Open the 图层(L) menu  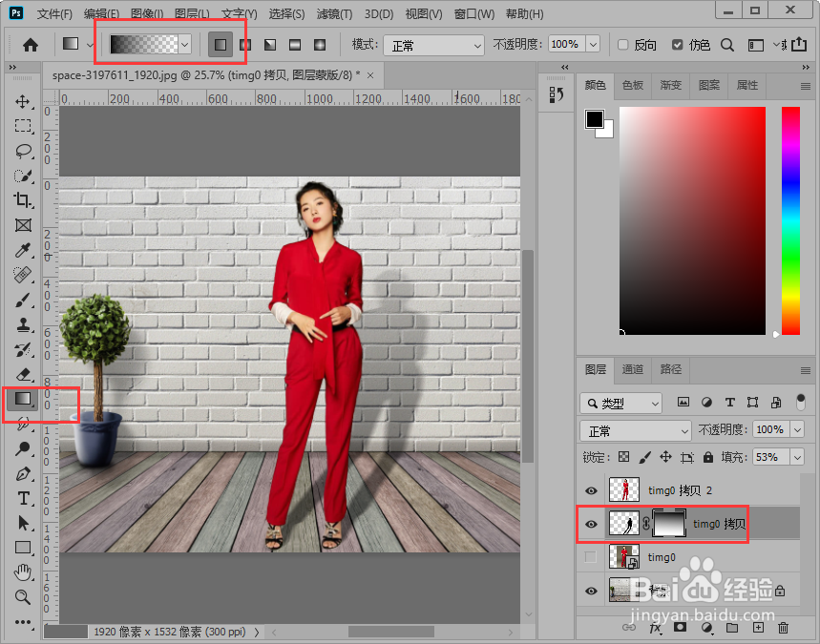pos(192,14)
